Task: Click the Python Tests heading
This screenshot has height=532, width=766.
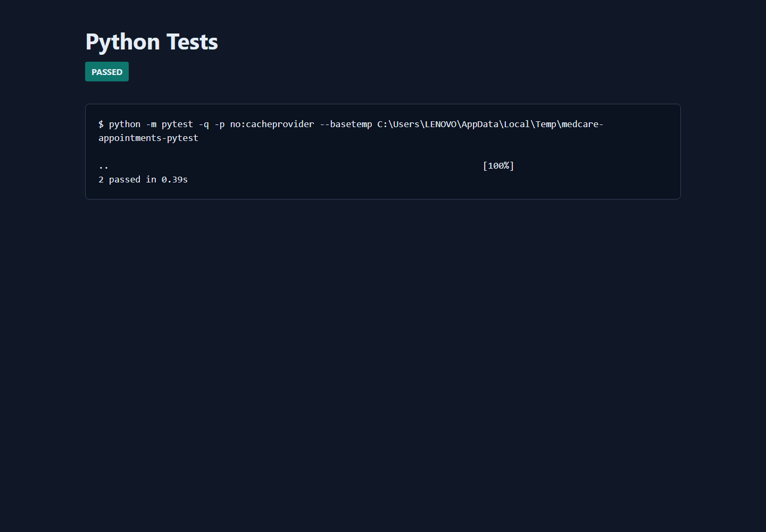Action: [x=152, y=41]
